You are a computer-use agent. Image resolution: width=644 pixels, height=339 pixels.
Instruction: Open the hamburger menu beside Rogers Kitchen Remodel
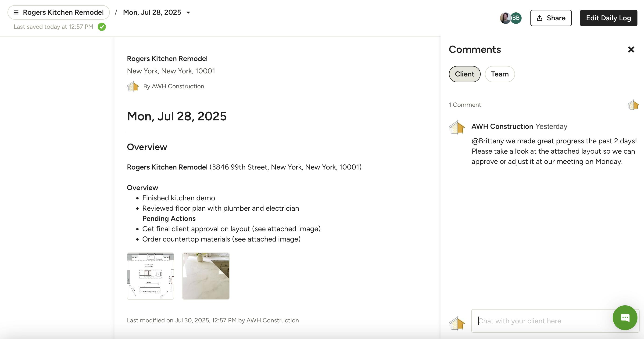pos(16,13)
